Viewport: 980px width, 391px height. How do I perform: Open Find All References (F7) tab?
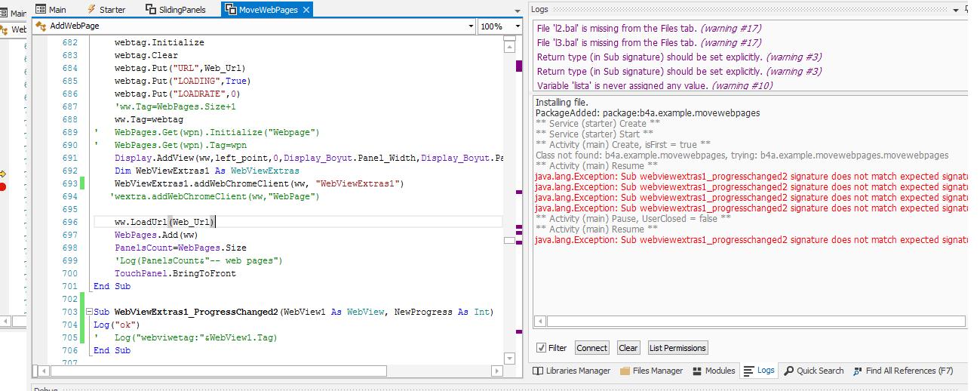pos(903,371)
